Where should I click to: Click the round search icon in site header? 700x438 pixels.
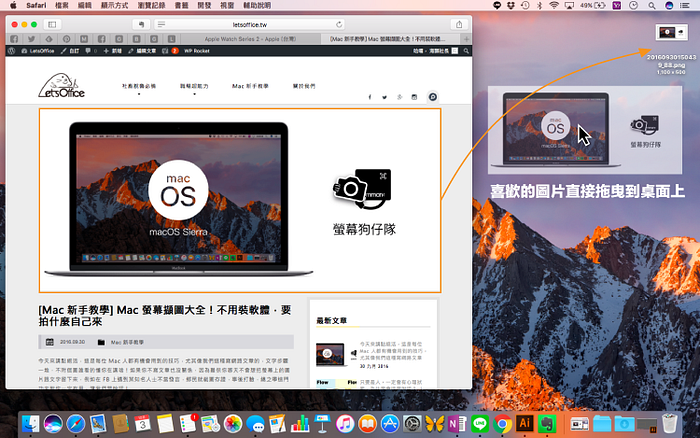(433, 97)
